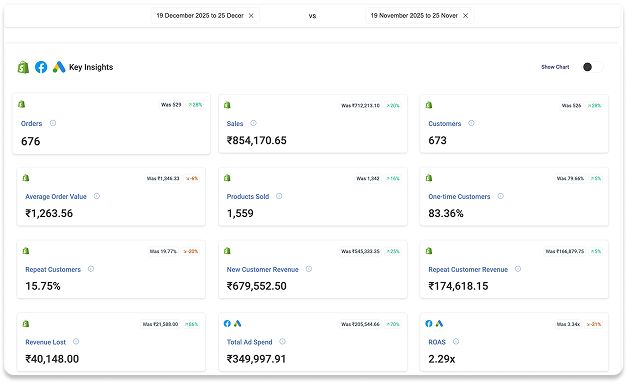
Task: Click the value ₹1,263.56
Action: [49, 213]
